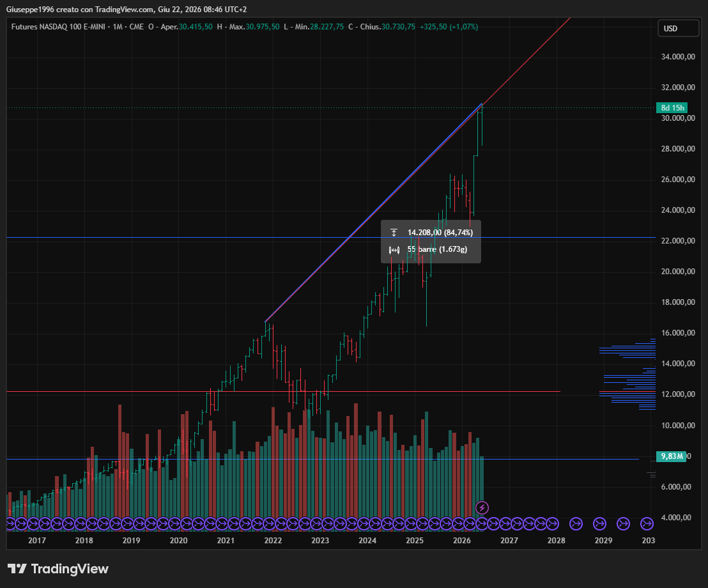The width and height of the screenshot is (708, 588).
Task: Click the 2021 label on the time axis
Action: click(x=226, y=541)
